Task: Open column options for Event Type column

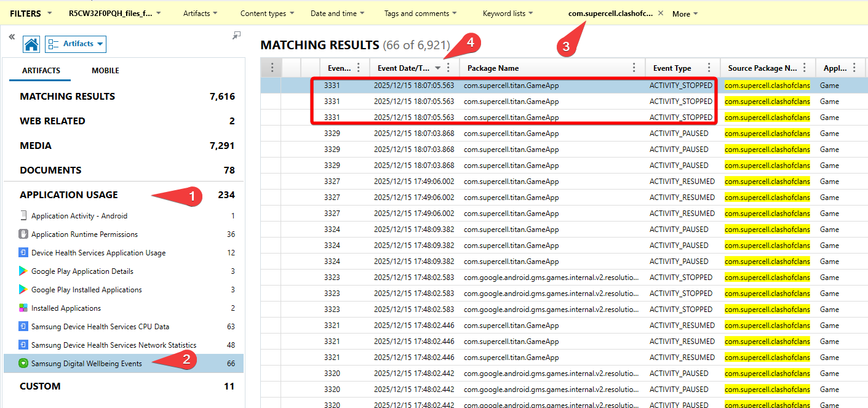Action: 709,68
